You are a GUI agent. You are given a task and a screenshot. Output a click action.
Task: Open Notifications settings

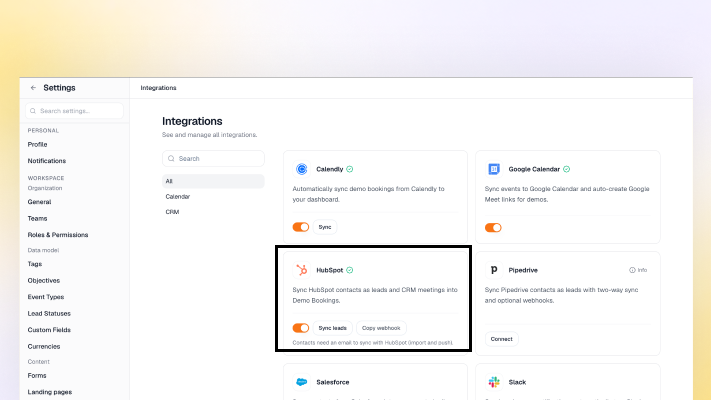pos(47,161)
